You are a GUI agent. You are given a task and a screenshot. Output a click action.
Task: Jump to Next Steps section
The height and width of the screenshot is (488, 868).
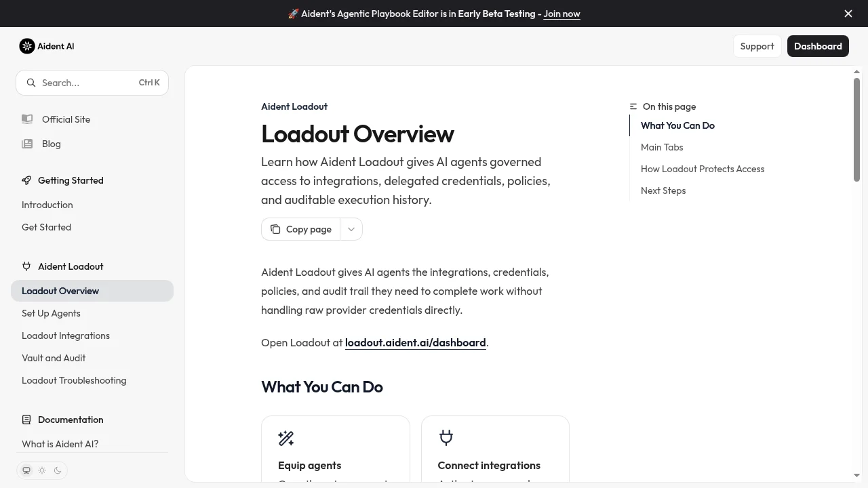pyautogui.click(x=663, y=190)
